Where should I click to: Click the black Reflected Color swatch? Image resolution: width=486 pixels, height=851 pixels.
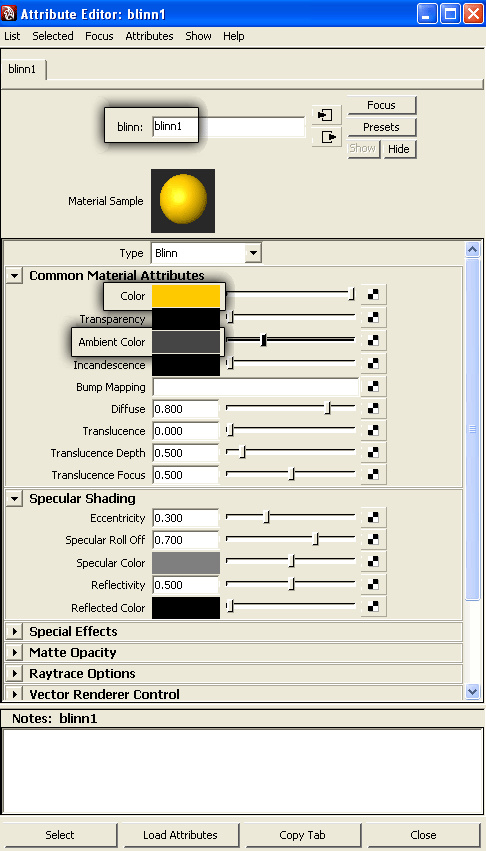coord(186,608)
